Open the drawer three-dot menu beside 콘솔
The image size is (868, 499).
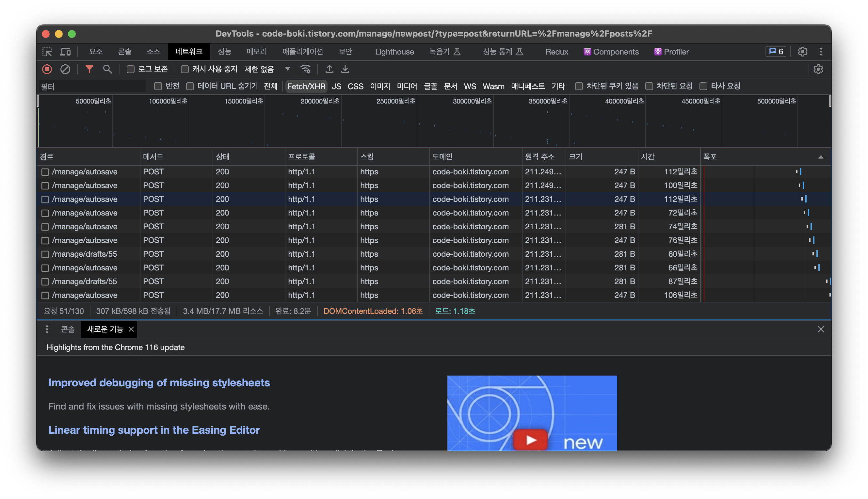[x=47, y=330]
